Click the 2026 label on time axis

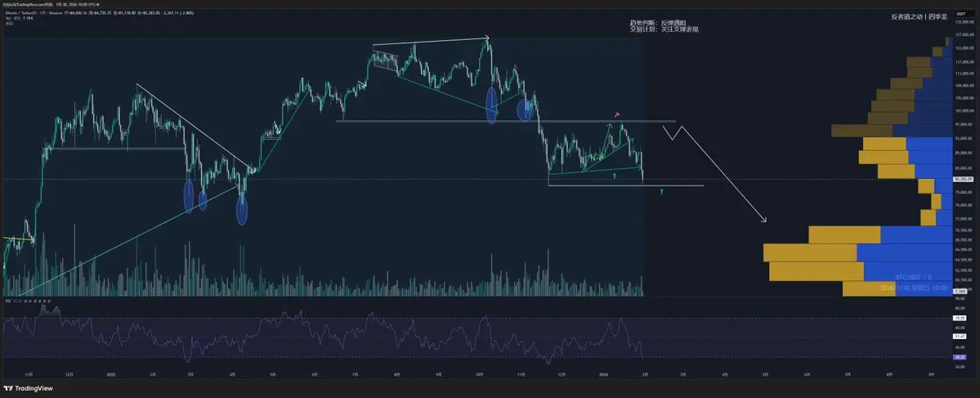(x=603, y=375)
